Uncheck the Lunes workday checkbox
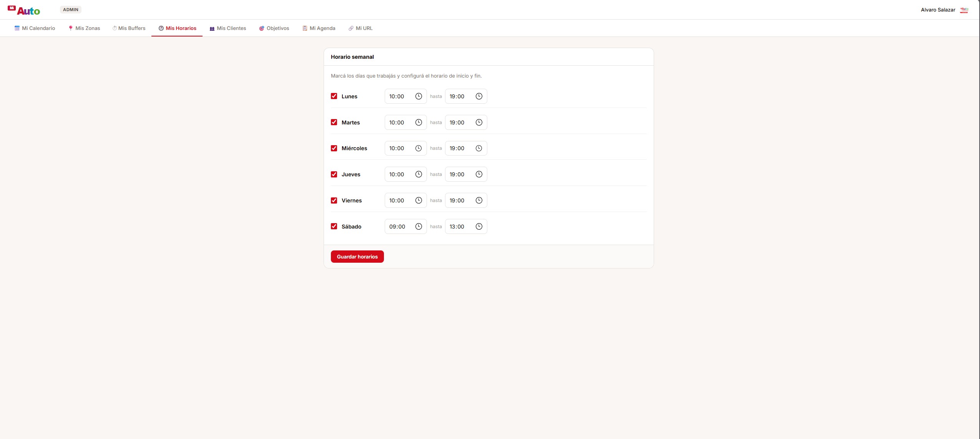This screenshot has height=439, width=980. point(334,96)
